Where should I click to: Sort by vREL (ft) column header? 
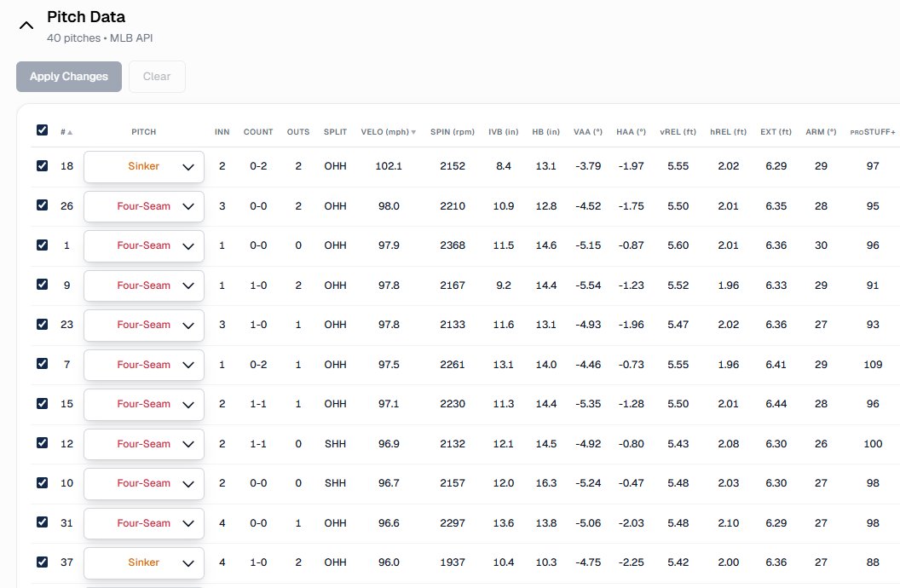[x=678, y=132]
